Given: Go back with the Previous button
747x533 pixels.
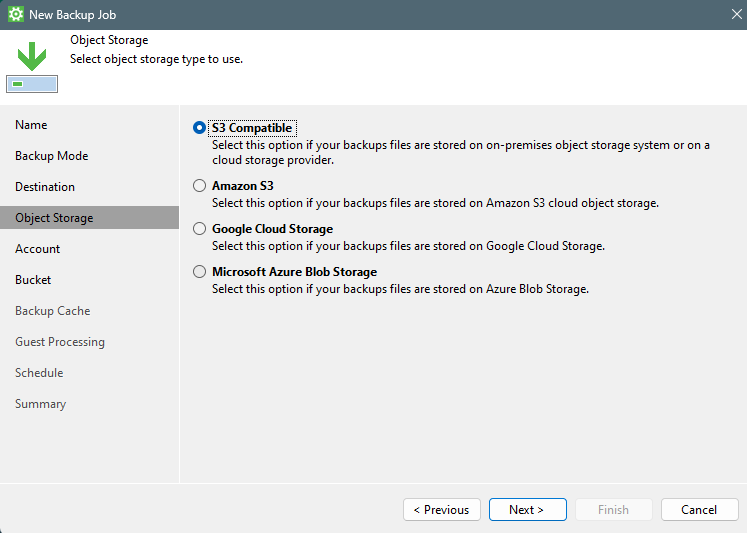Looking at the screenshot, I should point(442,510).
